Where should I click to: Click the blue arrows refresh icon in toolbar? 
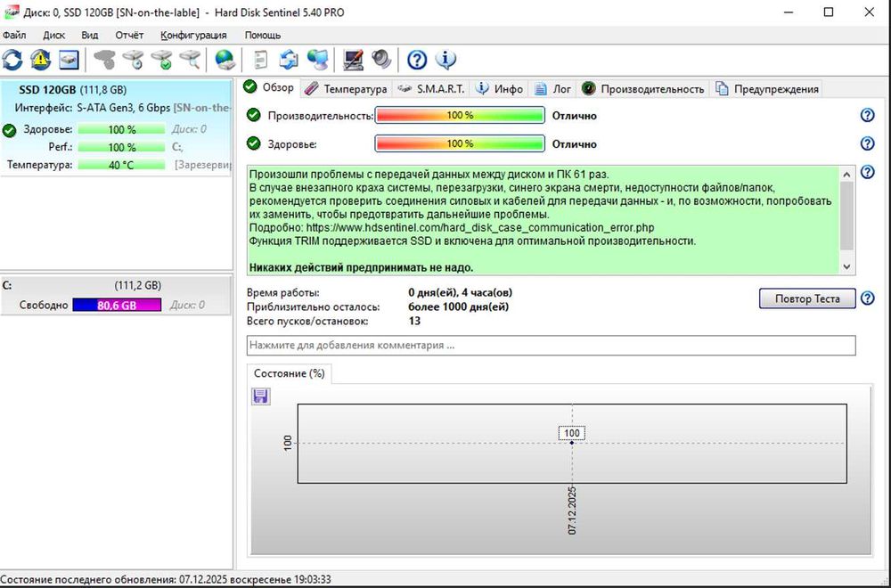click(12, 59)
